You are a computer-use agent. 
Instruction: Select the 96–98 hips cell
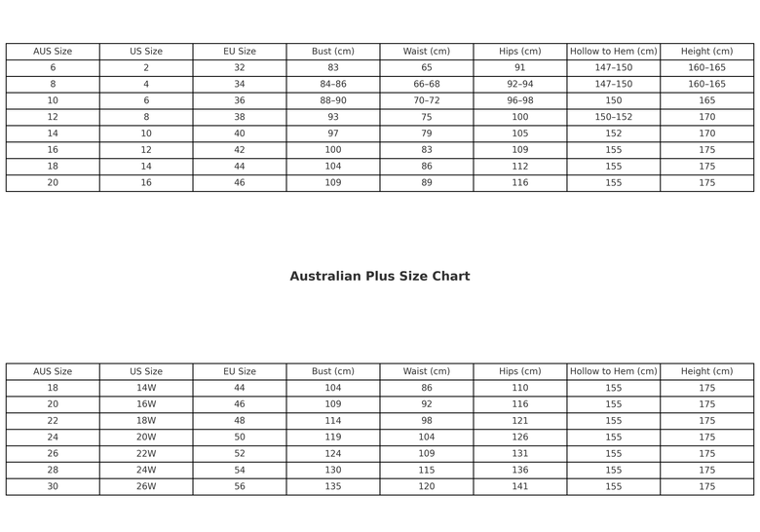[520, 100]
